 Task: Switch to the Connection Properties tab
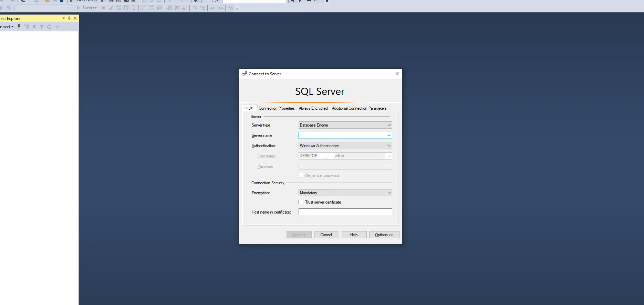click(x=277, y=108)
